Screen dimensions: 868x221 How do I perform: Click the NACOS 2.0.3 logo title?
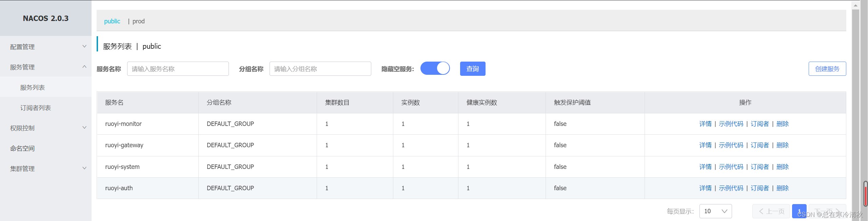coord(46,18)
